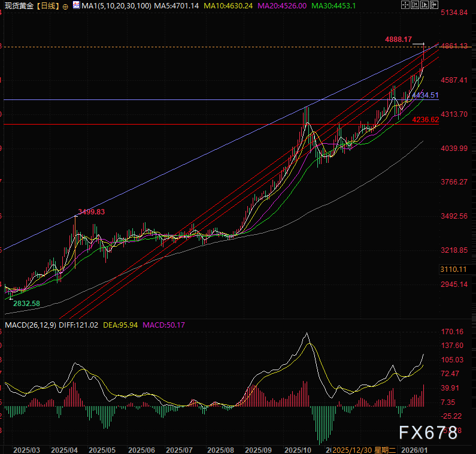This screenshot has width=476, height=454.
Task: Click the 2945.14 price axis value
Action: [x=454, y=284]
